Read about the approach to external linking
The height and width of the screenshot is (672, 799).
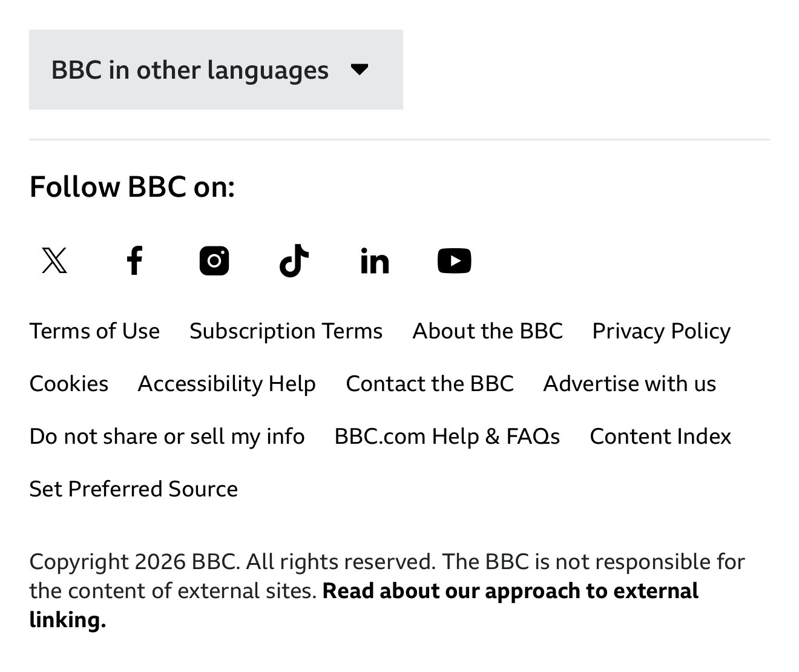[x=510, y=591]
